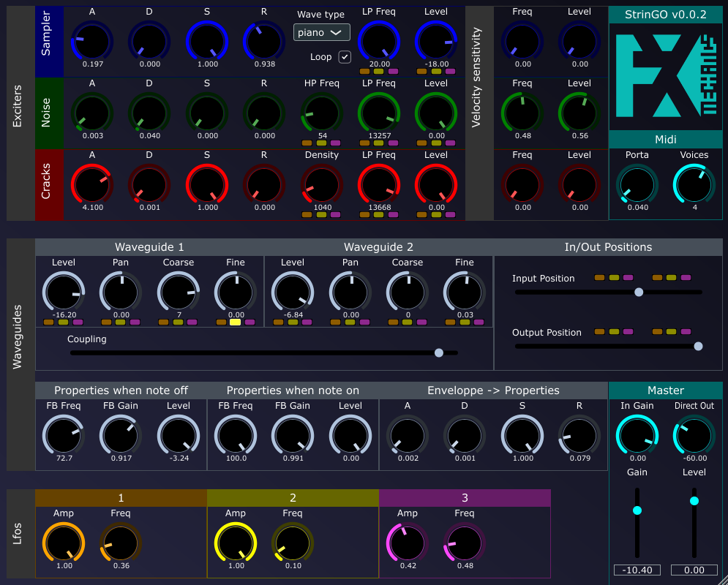The image size is (728, 585).
Task: Click the Level value field showing 0.00
Action: (x=694, y=570)
